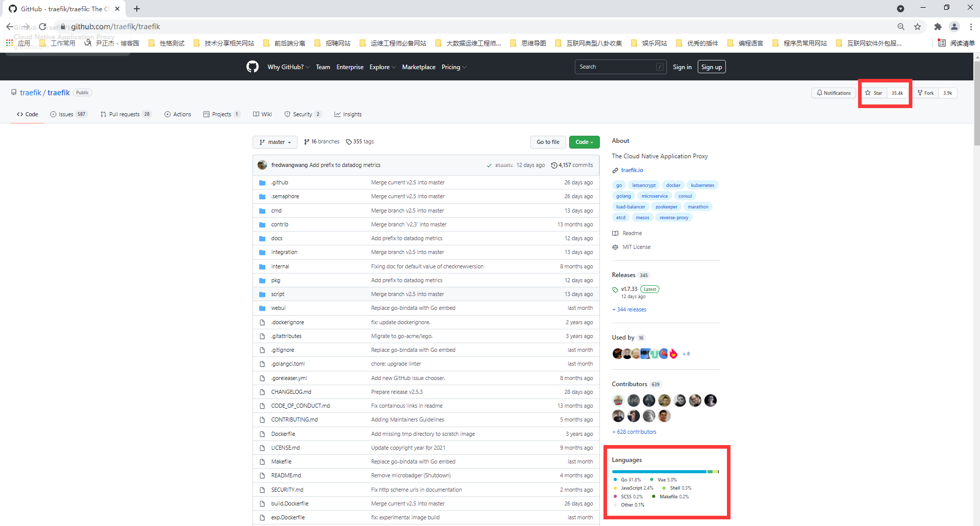This screenshot has width=980, height=526.
Task: Switch to the Pull requests tab
Action: (x=124, y=114)
